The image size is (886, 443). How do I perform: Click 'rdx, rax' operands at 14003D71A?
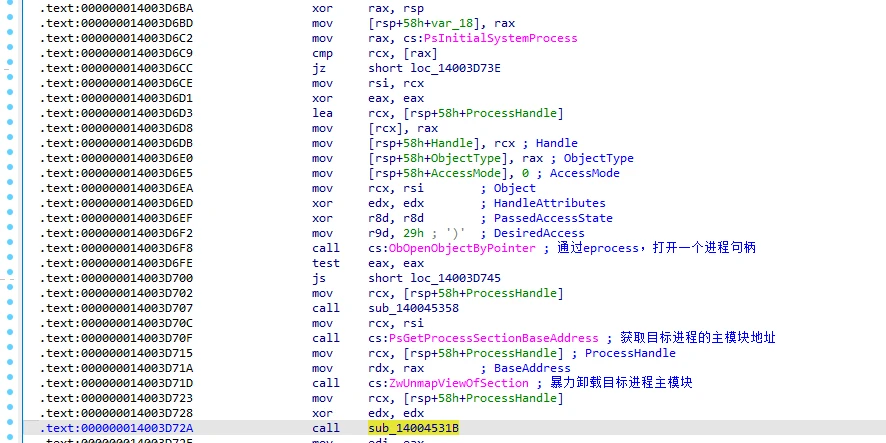click(x=396, y=368)
